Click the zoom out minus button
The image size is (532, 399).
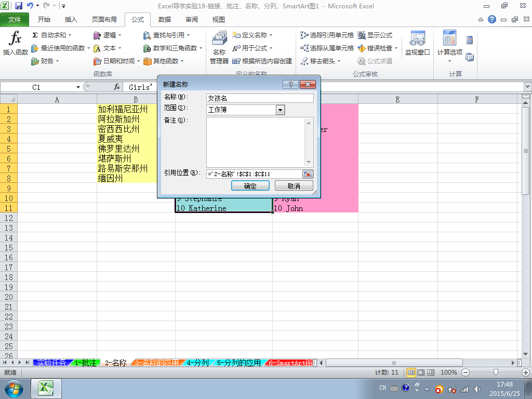point(465,373)
